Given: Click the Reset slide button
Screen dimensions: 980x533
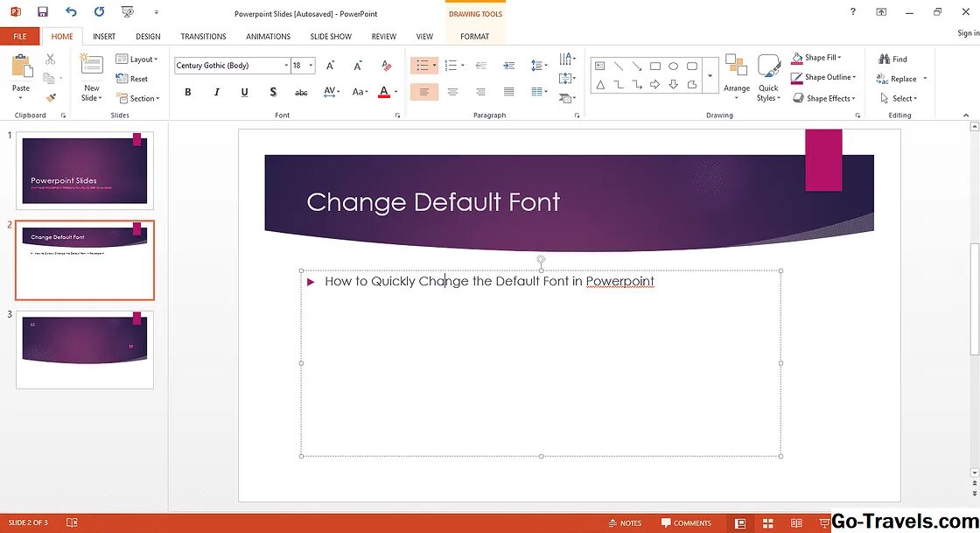Looking at the screenshot, I should (132, 79).
